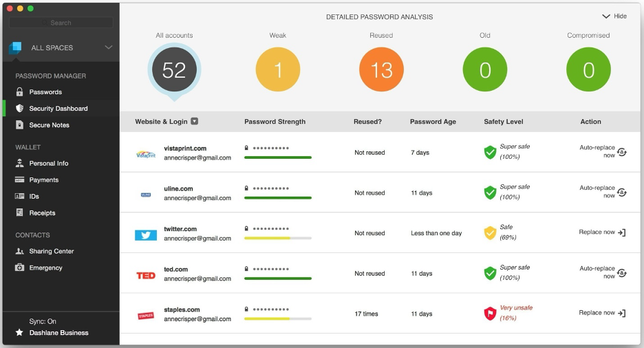The height and width of the screenshot is (348, 644).
Task: Click vistaprint green safety shield icon
Action: pos(490,152)
